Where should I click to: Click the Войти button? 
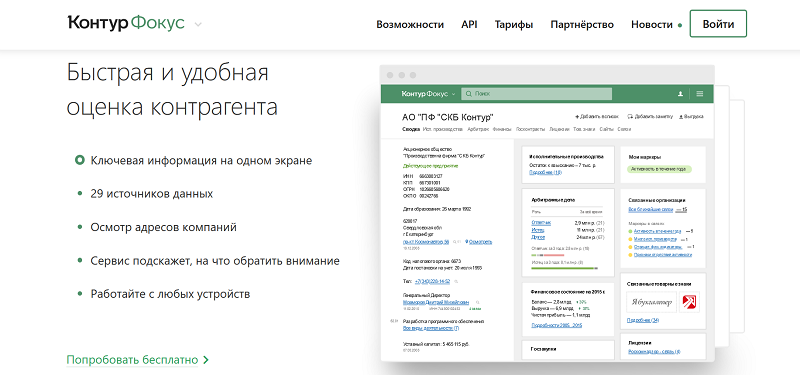click(718, 24)
